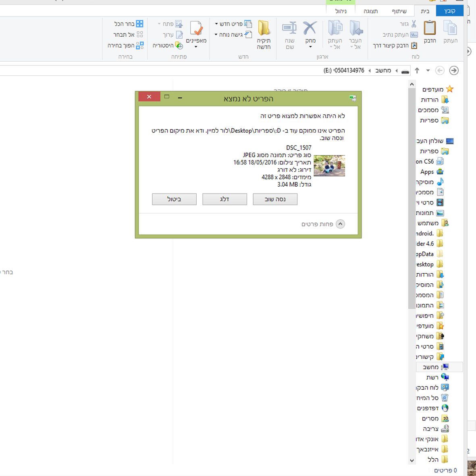The image size is (476, 476).
Task: Open קישורים (Links) folder in sidebar
Action: [x=430, y=357]
